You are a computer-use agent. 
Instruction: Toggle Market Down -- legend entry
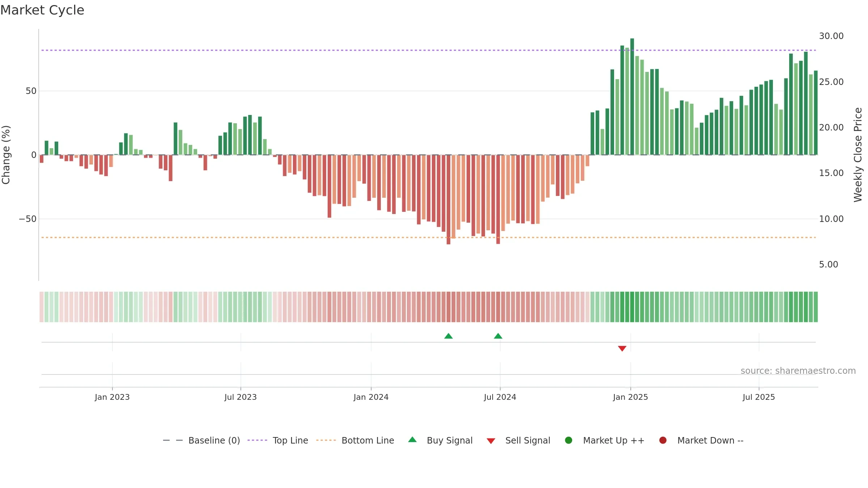pyautogui.click(x=701, y=440)
